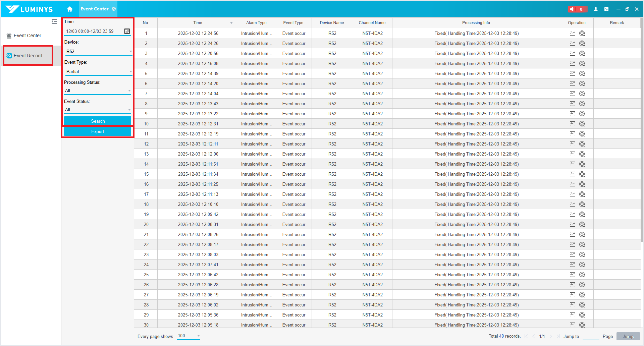This screenshot has height=346, width=644.
Task: Click the Export button
Action: pyautogui.click(x=98, y=131)
